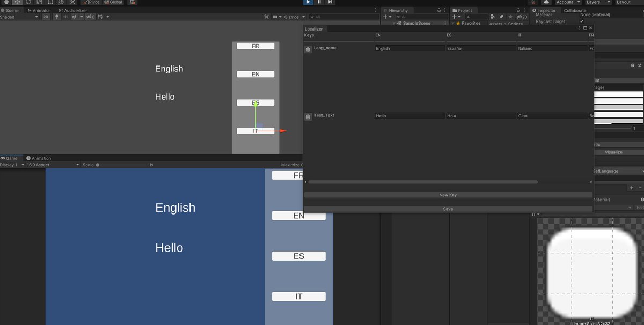Toggle scene view lighting bulb
This screenshot has height=325, width=644.
point(57,17)
